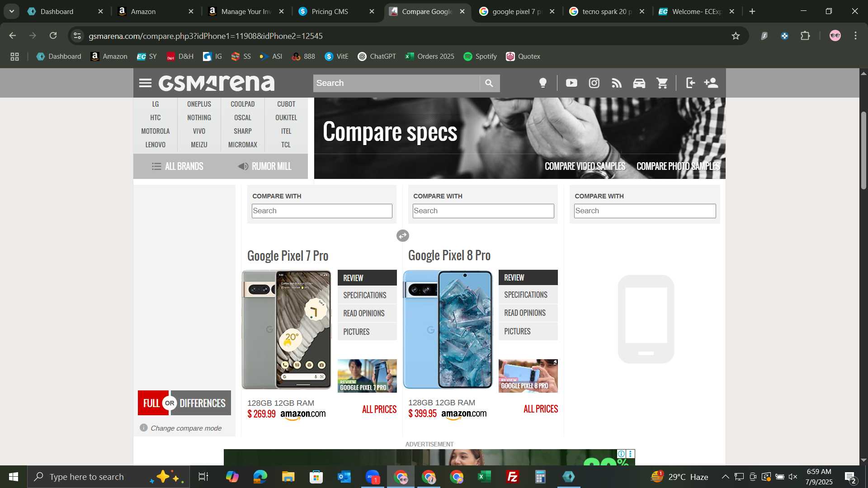Click the Google Pixel 8 Pro phone image
Screen dimensions: 868x488
coord(448,329)
